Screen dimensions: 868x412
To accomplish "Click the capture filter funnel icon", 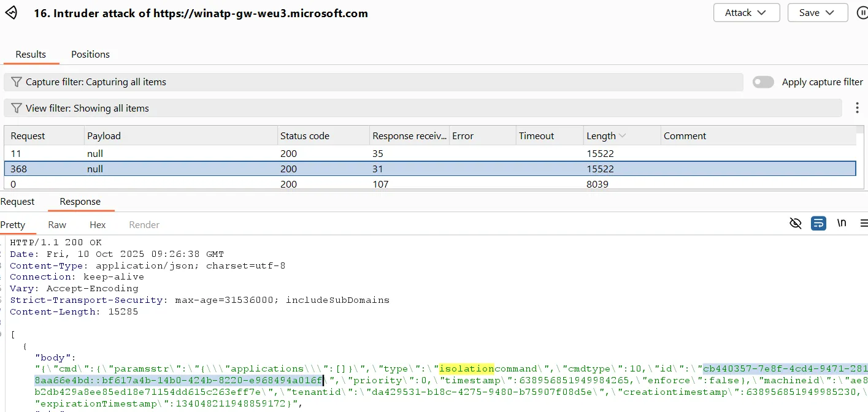I will coord(17,82).
